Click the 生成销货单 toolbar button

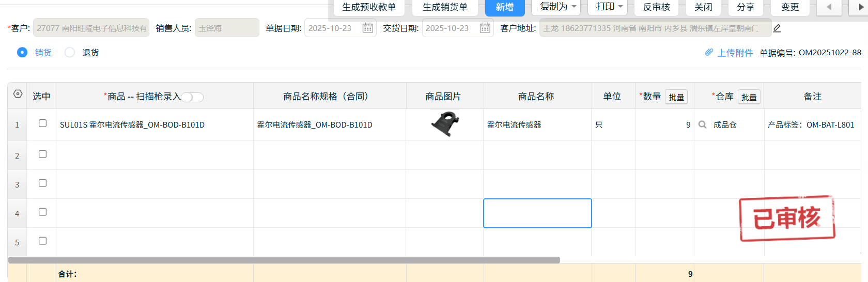pos(445,7)
